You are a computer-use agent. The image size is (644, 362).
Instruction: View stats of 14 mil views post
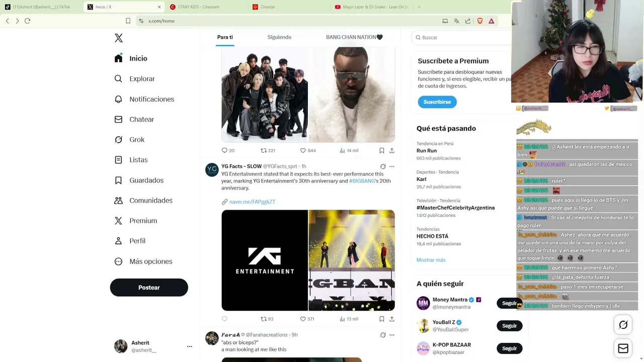(x=349, y=150)
